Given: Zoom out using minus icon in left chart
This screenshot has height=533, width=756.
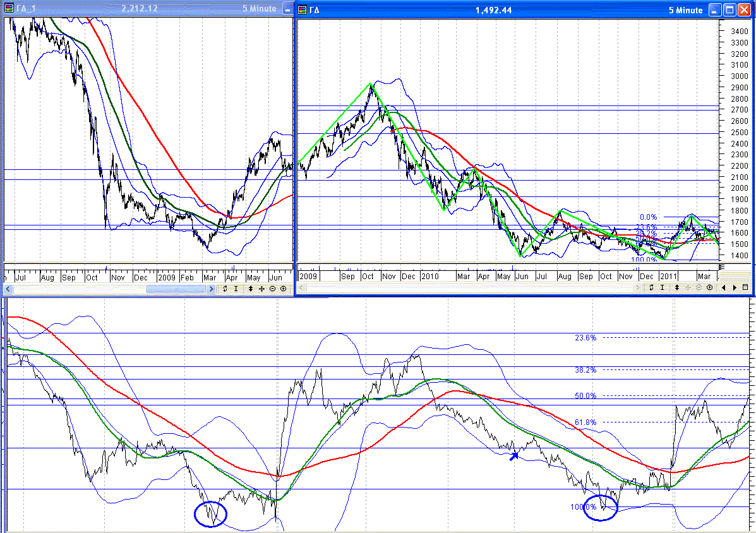Looking at the screenshot, I should pos(272,289).
